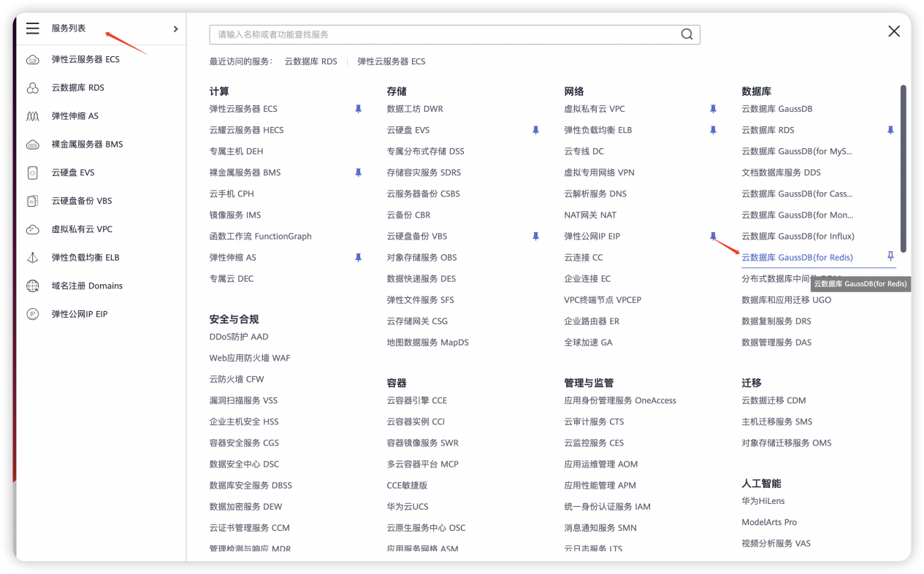Click the ELB load balancer sidebar icon
This screenshot has height=574, width=924.
coord(32,258)
